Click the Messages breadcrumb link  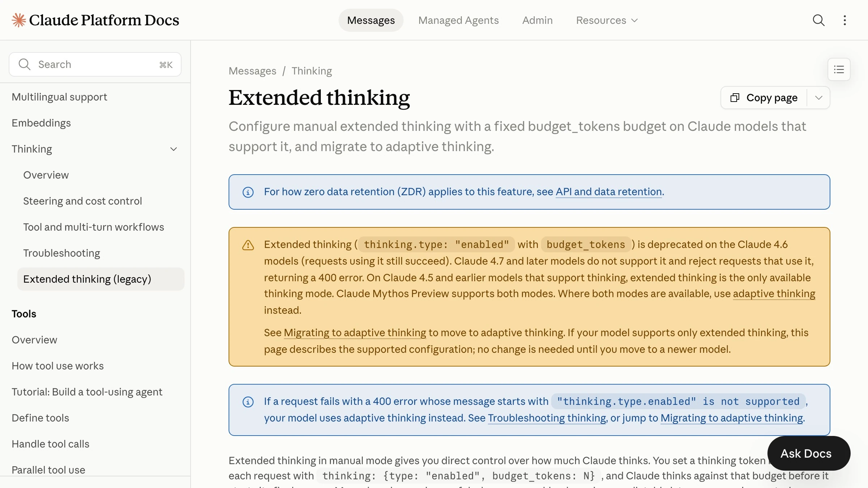pos(252,71)
